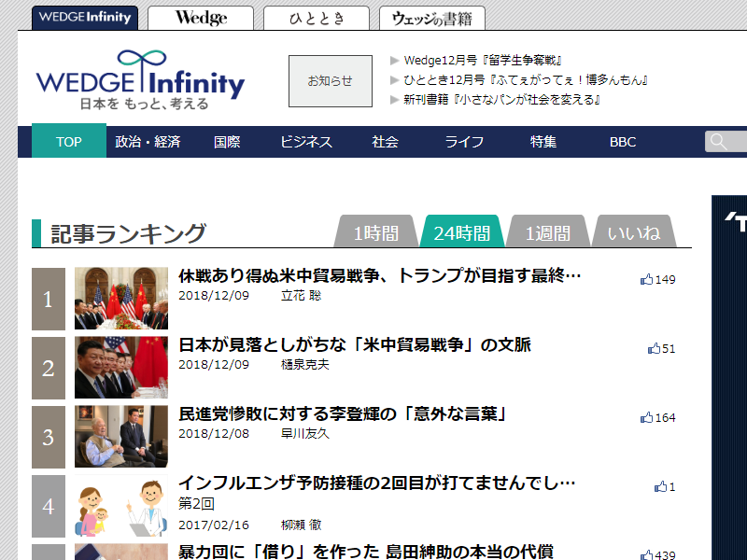Show the 1週間 ranking tab
The image size is (747, 560).
point(547,232)
